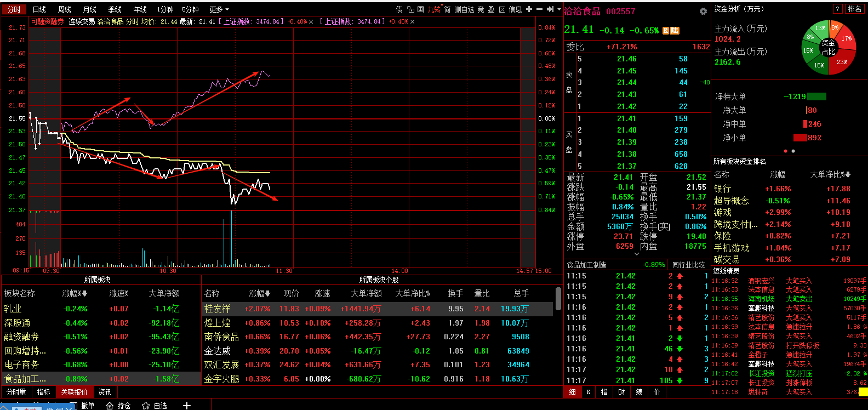Open 信息 information panel
Screen dimensions: 868x410
[x=515, y=9]
